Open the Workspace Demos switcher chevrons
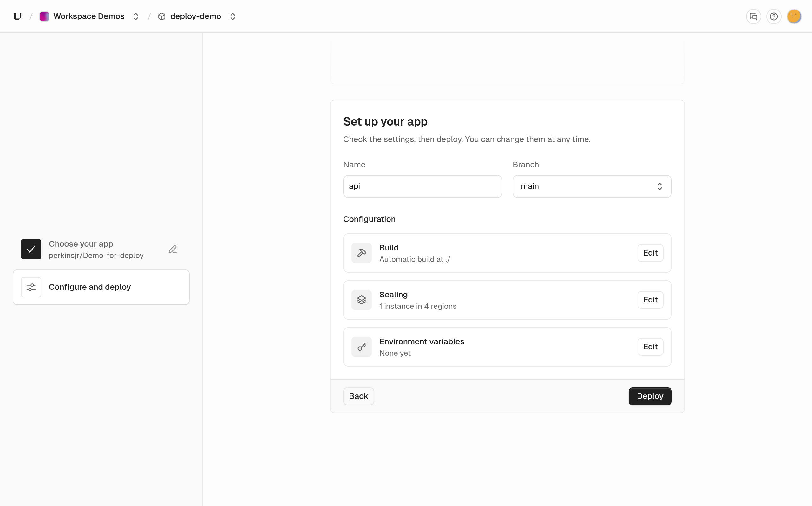 tap(135, 16)
